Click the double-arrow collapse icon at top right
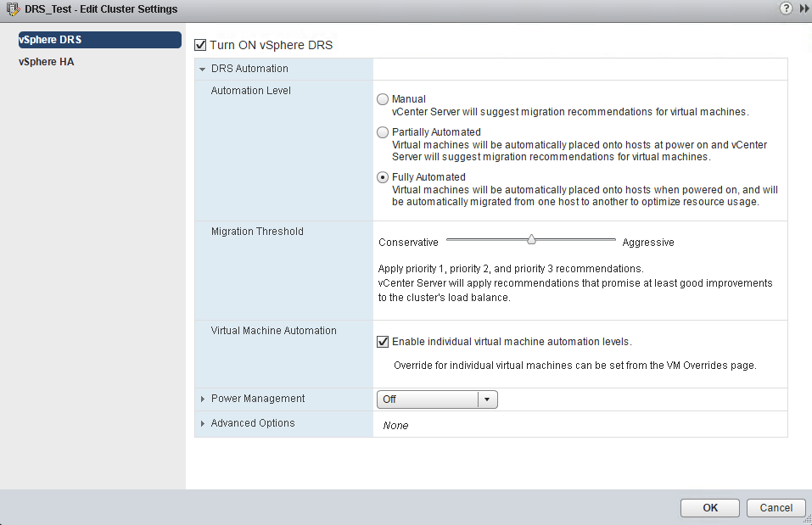812x525 pixels. coord(804,8)
